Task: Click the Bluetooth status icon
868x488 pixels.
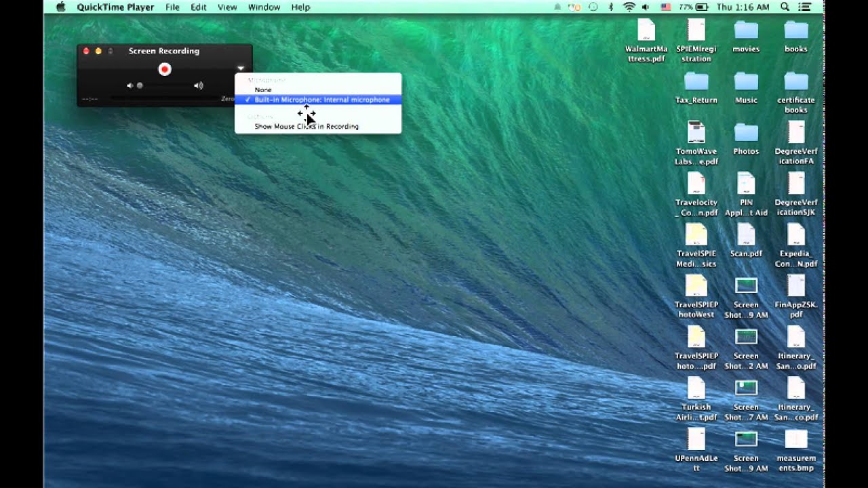Action: tap(611, 7)
